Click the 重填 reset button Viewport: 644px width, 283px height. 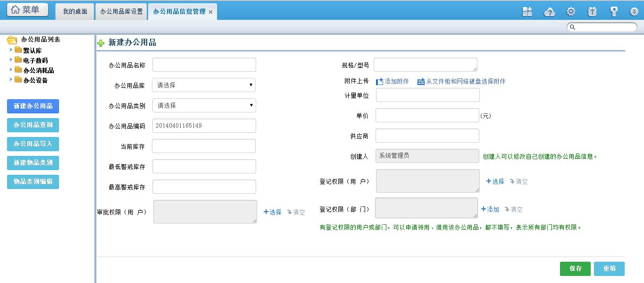pyautogui.click(x=609, y=268)
